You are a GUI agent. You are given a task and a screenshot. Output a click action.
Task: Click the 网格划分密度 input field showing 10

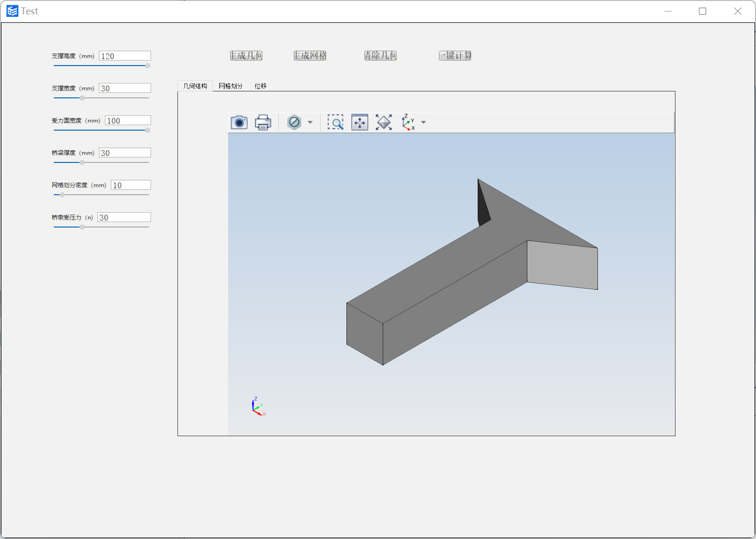(131, 185)
